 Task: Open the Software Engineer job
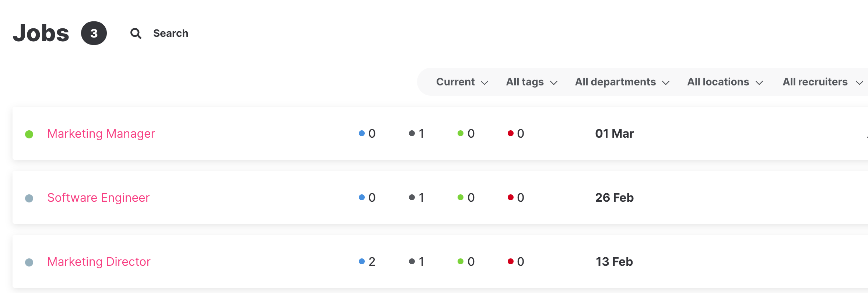98,198
